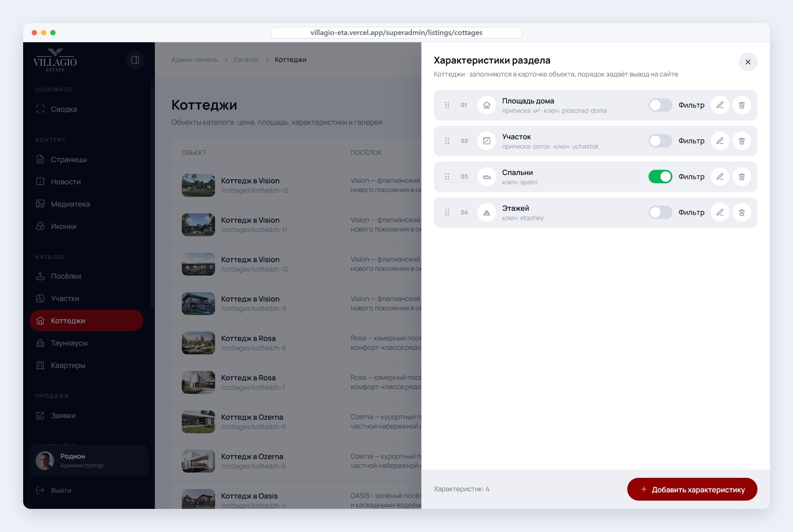793x532 pixels.
Task: Click the house icon of Площадь дома
Action: [x=486, y=105]
